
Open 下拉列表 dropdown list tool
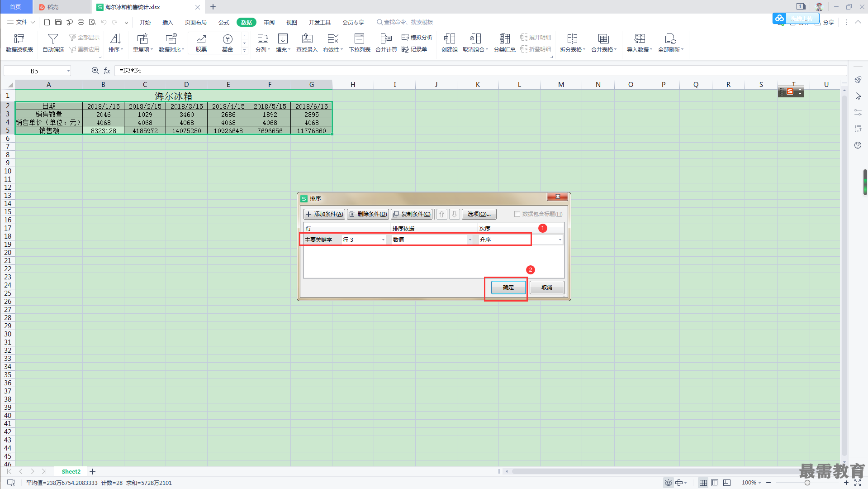360,43
